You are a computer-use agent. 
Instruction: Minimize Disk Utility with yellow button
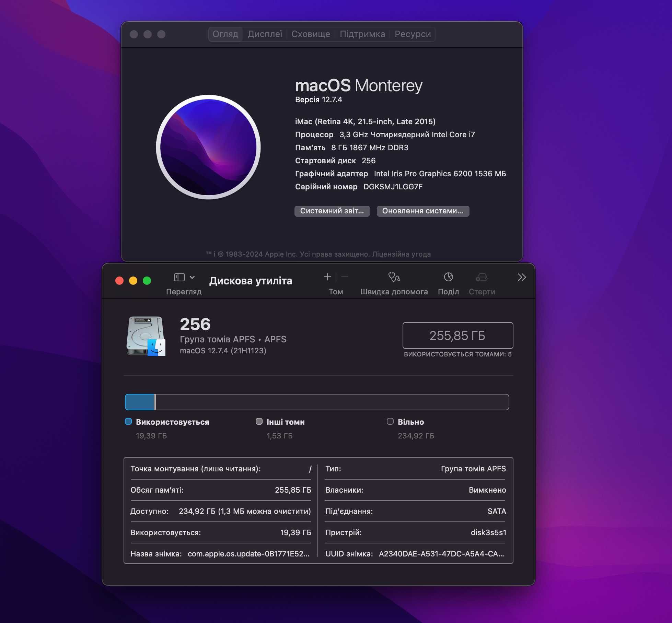133,281
